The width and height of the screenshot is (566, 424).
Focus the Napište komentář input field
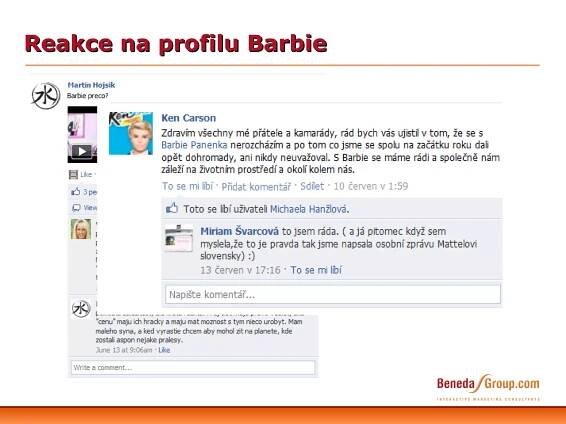click(x=333, y=294)
